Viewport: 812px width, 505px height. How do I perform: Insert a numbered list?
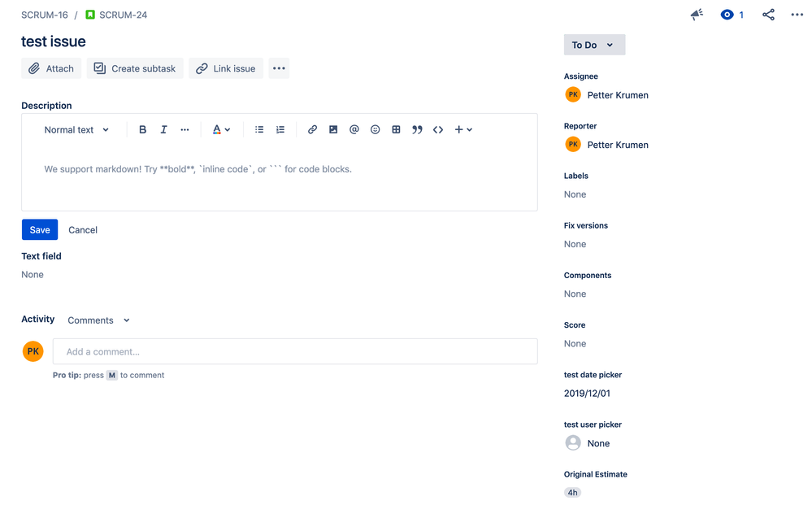[x=280, y=129]
